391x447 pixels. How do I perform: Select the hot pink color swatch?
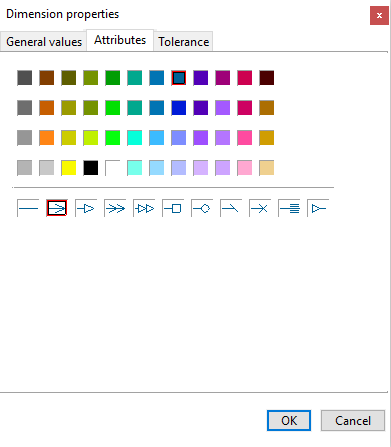click(245, 138)
